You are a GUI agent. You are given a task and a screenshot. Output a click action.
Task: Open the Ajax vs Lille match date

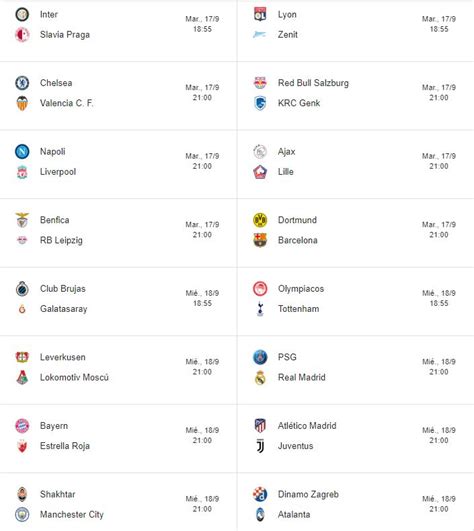(439, 156)
